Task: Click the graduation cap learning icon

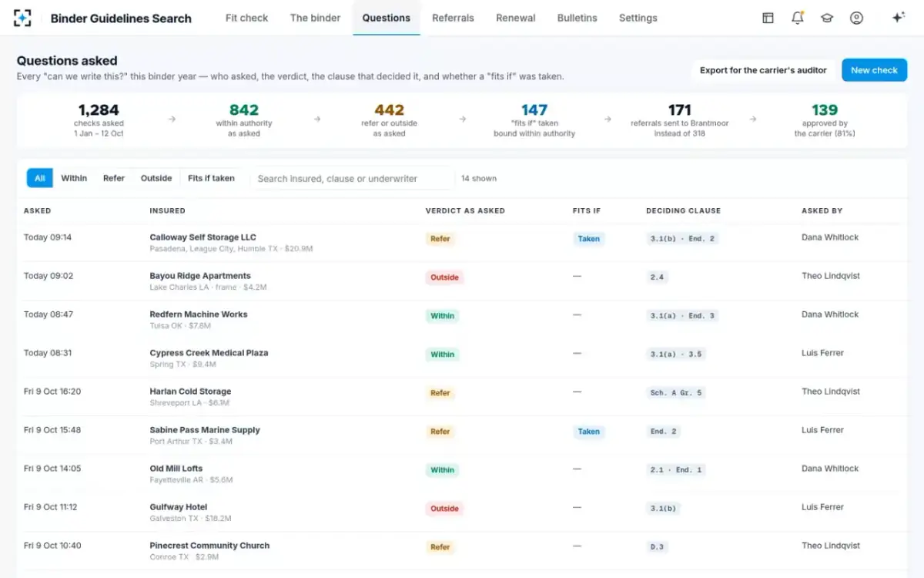Action: tap(827, 18)
